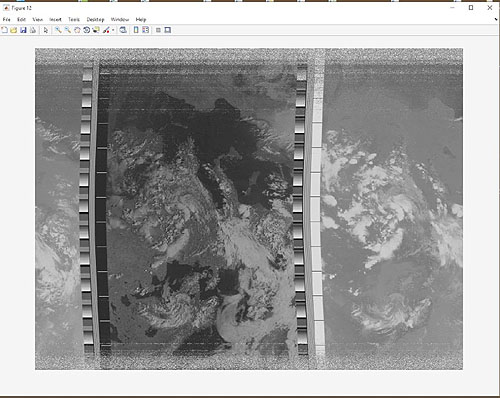500x398 pixels.
Task: Enable the Rotate 3D tool
Action: tap(87, 30)
